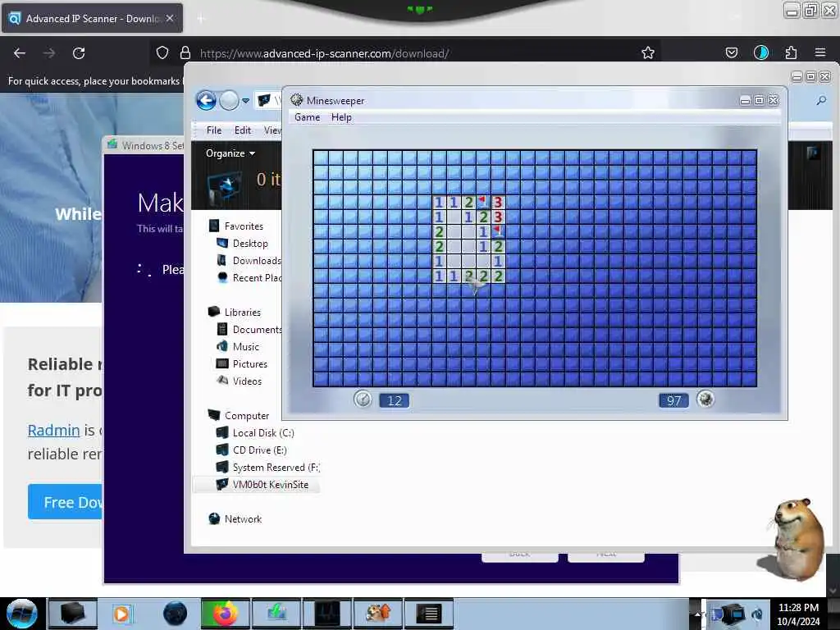Open the hamster application taskbar icon
The image size is (840, 630).
(378, 614)
